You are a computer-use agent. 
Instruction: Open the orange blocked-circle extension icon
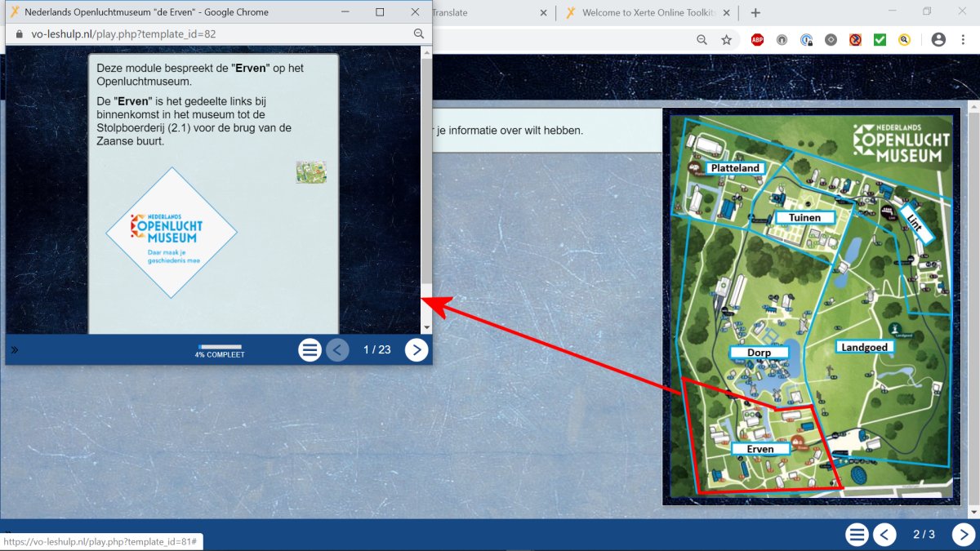coord(855,39)
